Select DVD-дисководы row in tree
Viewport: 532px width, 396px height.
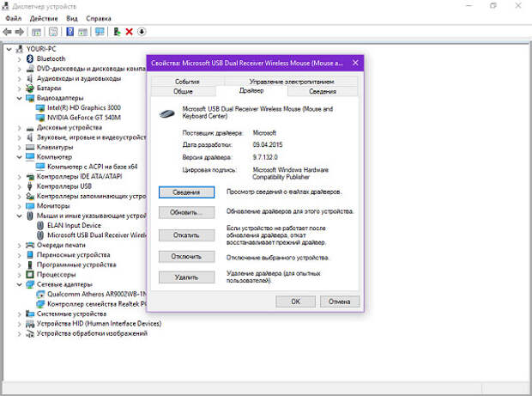click(x=91, y=69)
